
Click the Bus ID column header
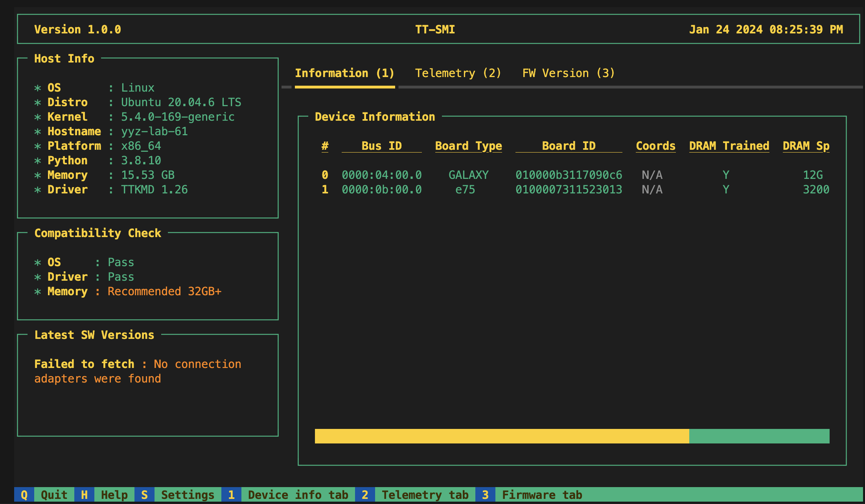(x=381, y=146)
